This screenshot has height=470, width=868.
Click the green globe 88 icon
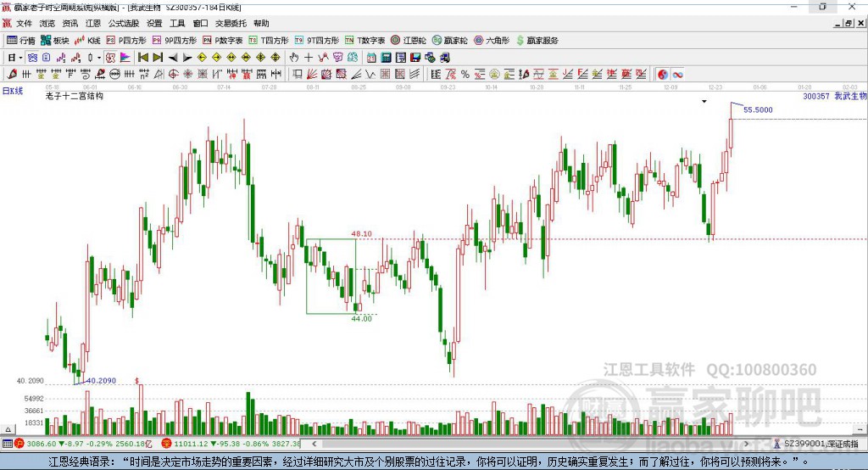(x=353, y=58)
